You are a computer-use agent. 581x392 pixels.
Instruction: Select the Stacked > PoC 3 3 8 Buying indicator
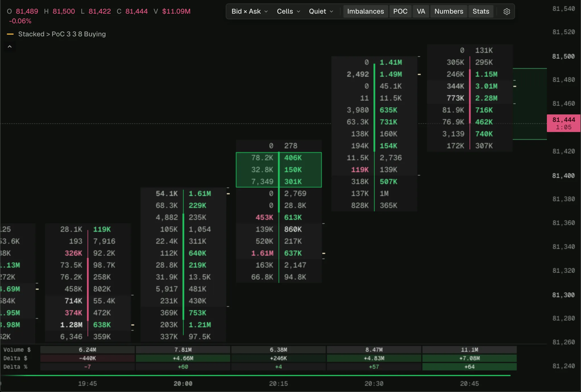pos(62,34)
